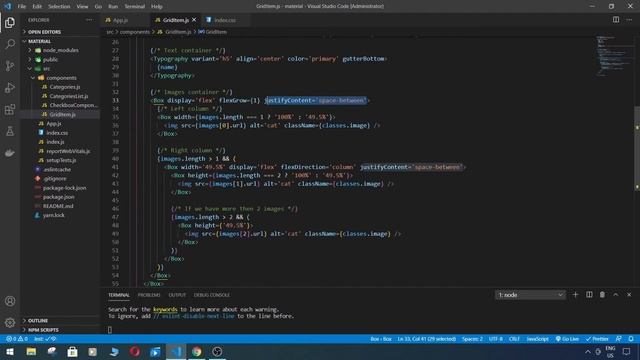This screenshot has height=360, width=640.
Task: Open the Edit menu
Action: pyautogui.click(x=37, y=6)
